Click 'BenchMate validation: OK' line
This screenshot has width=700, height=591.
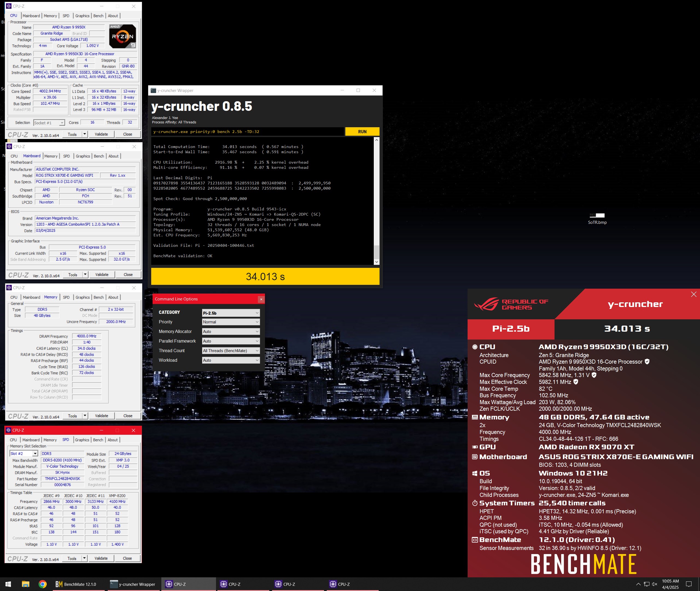(x=183, y=256)
